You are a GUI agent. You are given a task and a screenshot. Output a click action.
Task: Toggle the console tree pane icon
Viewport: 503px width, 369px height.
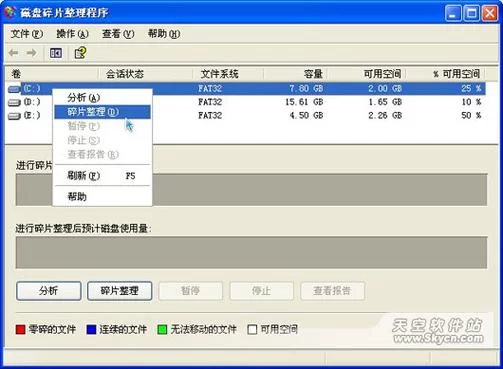(56, 53)
